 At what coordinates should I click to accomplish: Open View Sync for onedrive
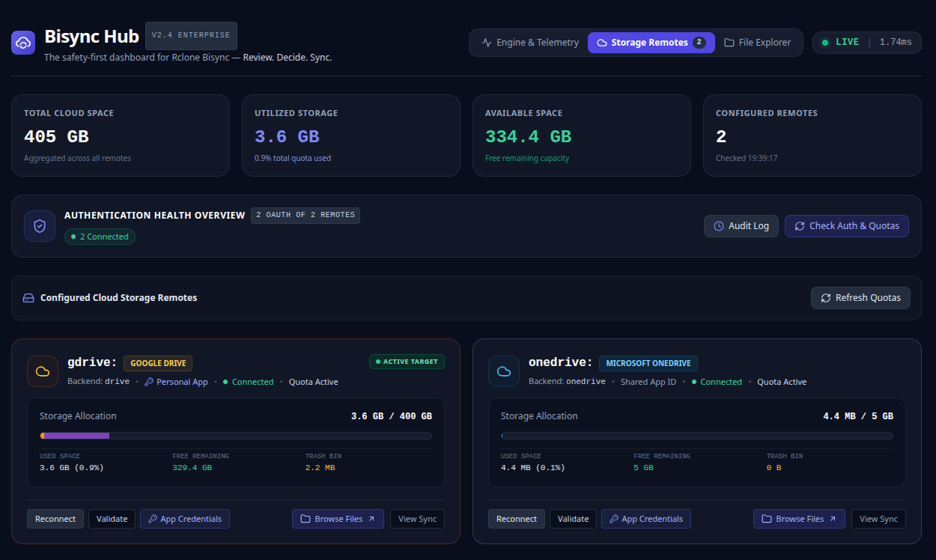pyautogui.click(x=878, y=519)
